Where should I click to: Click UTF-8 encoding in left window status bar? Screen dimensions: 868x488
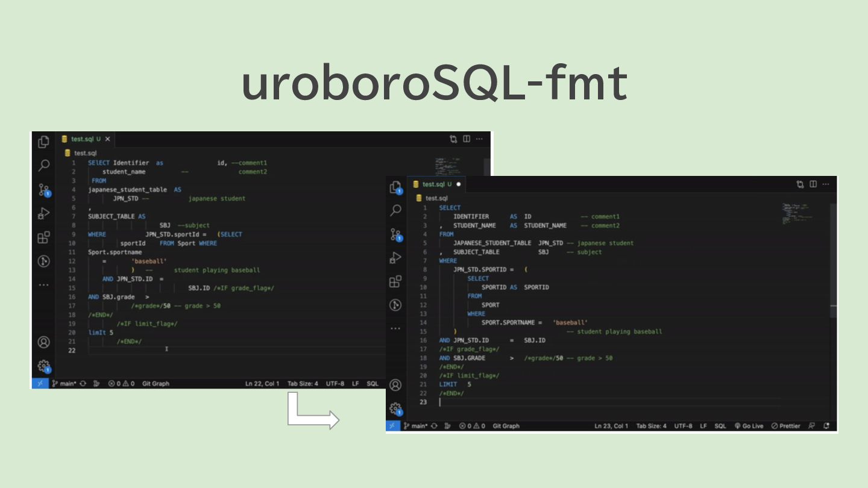(335, 383)
